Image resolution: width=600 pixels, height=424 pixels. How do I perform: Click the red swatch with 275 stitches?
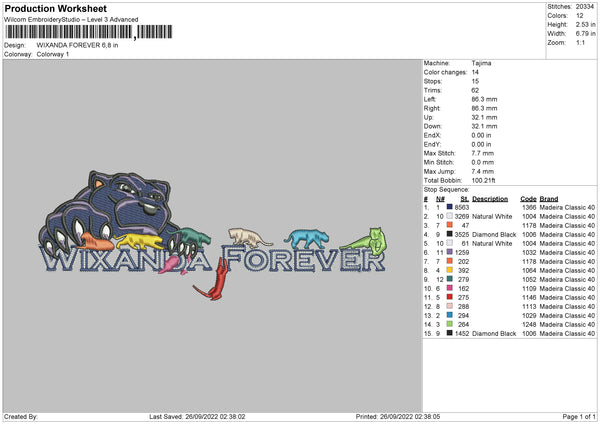click(449, 297)
